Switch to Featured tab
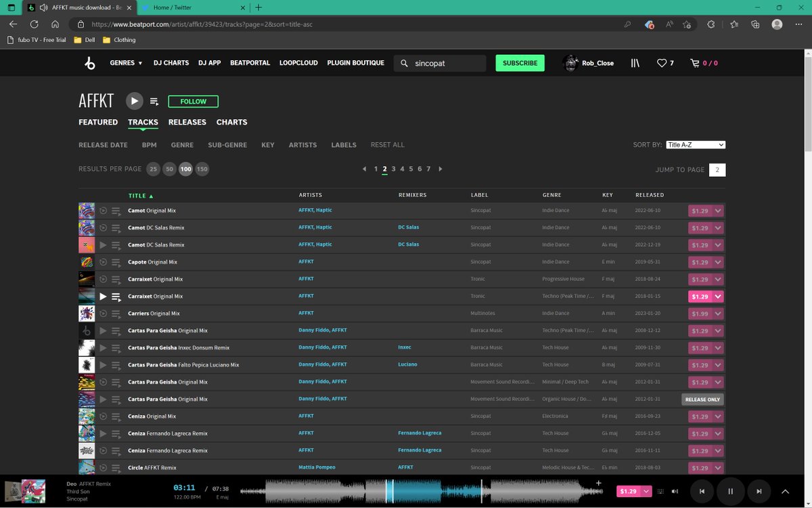The height and width of the screenshot is (508, 812). (x=98, y=123)
